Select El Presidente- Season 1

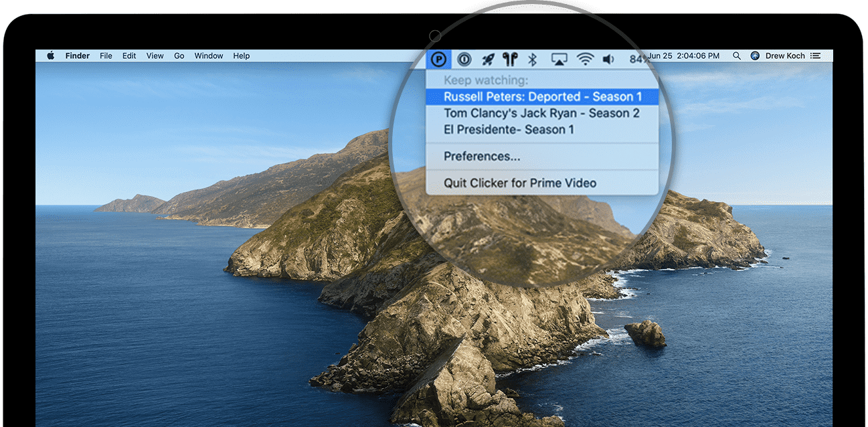click(542, 129)
